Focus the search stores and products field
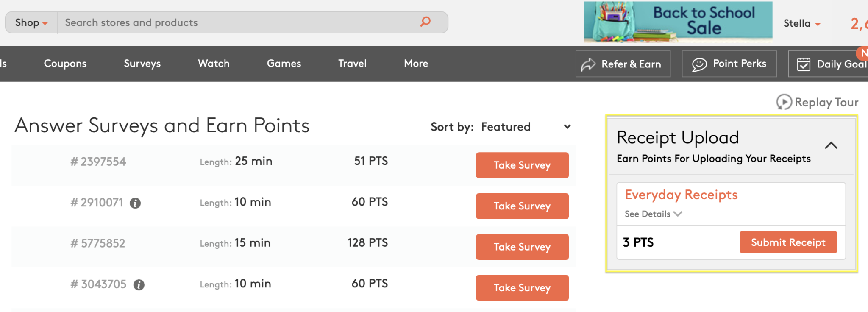This screenshot has height=312, width=868. (237, 22)
